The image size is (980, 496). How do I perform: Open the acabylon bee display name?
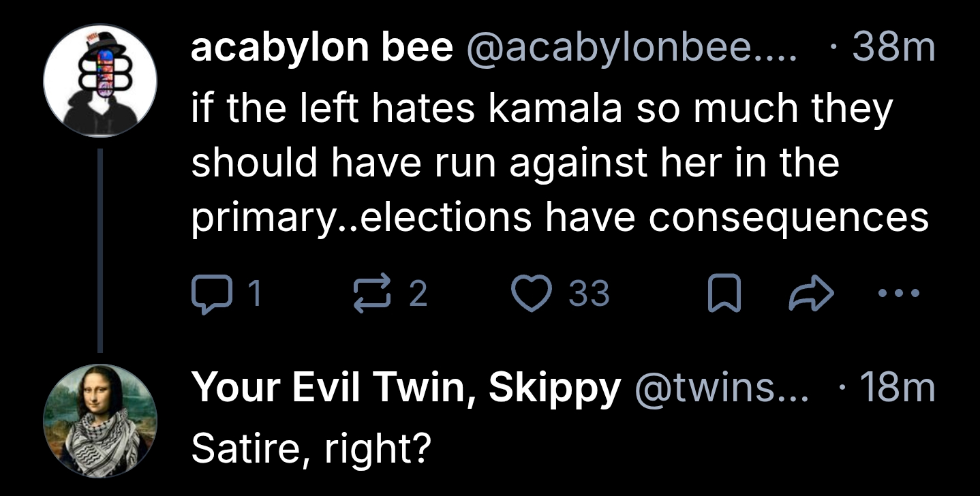point(322,48)
